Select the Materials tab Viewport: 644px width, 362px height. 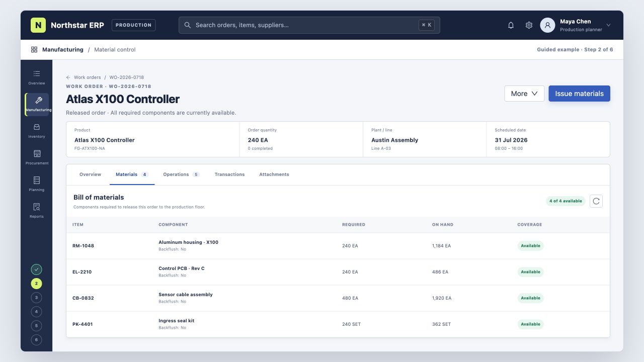point(132,174)
